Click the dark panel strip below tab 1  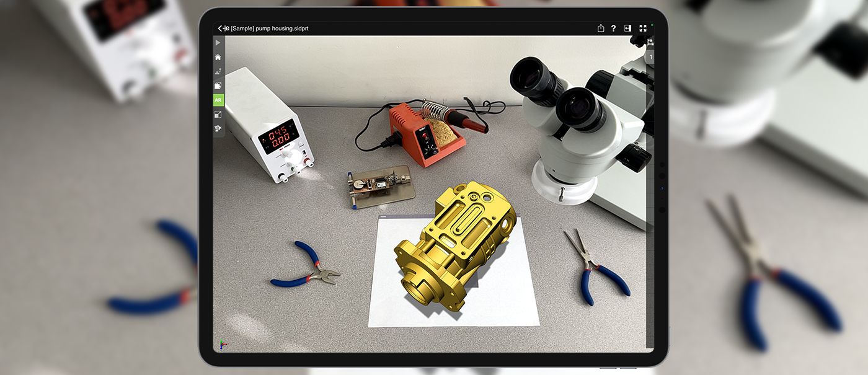pos(650,205)
